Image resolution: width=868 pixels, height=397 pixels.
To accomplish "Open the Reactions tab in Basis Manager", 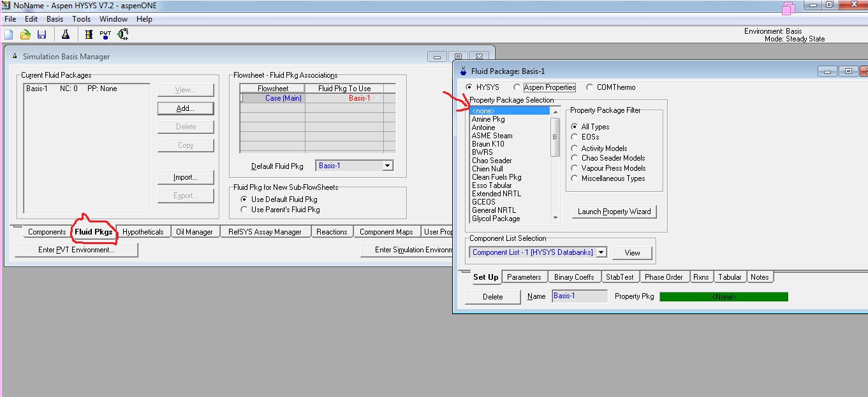I will [x=332, y=231].
